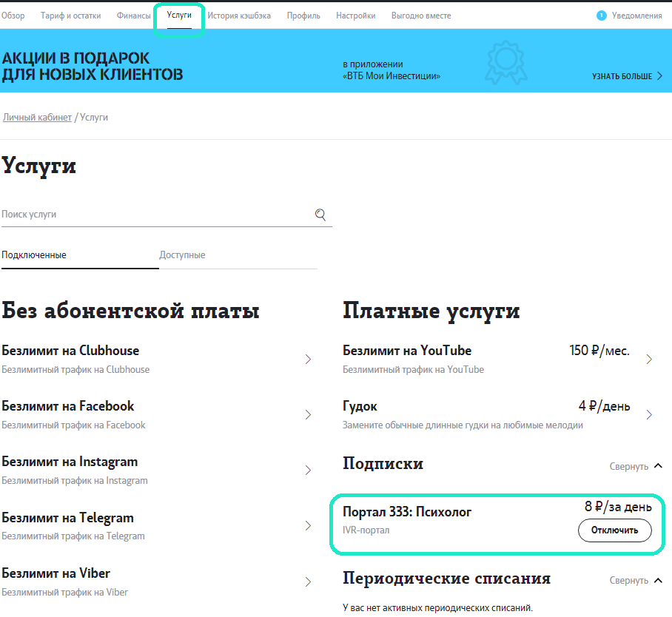The height and width of the screenshot is (617, 672).
Task: Switch to the Доступные tab
Action: [182, 255]
